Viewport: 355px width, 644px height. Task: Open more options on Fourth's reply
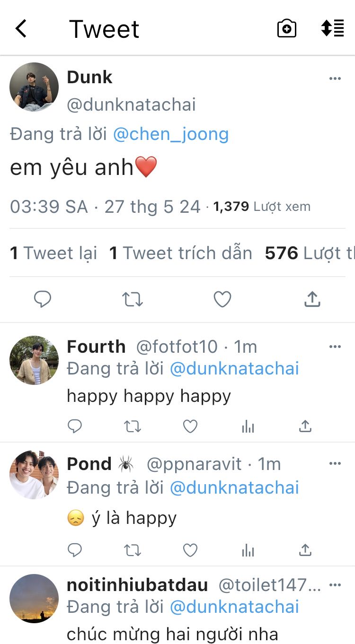335,347
